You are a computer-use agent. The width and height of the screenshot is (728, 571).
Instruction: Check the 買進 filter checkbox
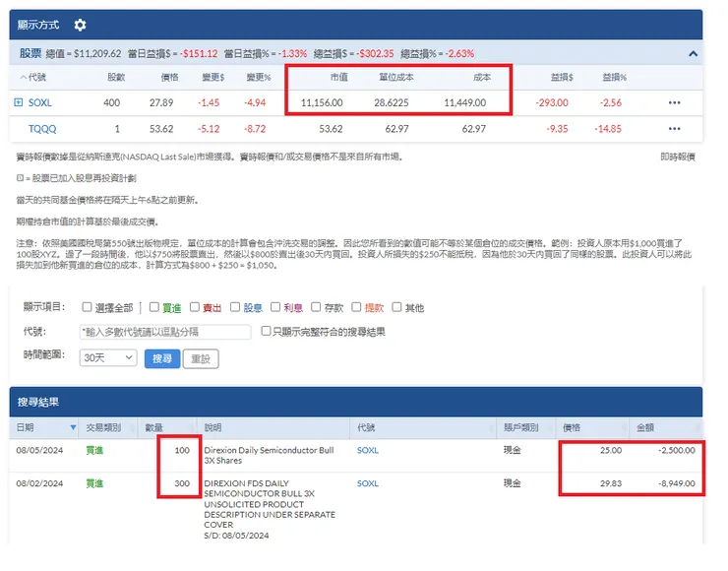tap(154, 306)
